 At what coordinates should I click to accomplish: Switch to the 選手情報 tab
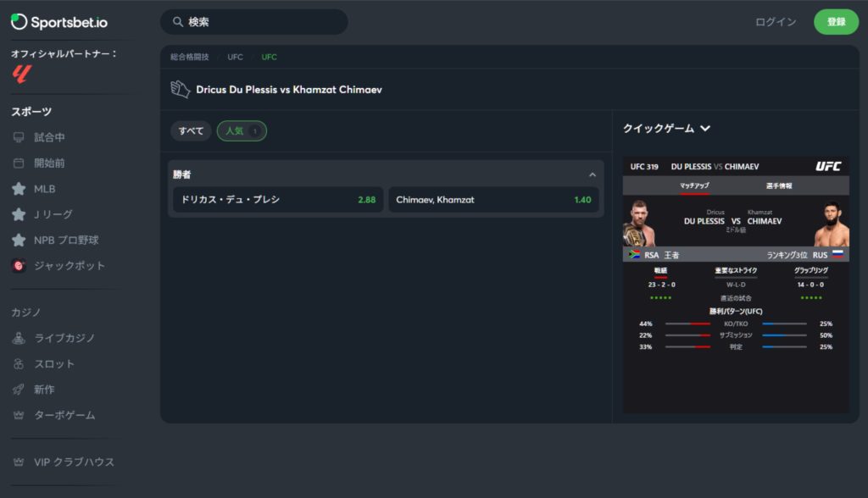point(779,186)
